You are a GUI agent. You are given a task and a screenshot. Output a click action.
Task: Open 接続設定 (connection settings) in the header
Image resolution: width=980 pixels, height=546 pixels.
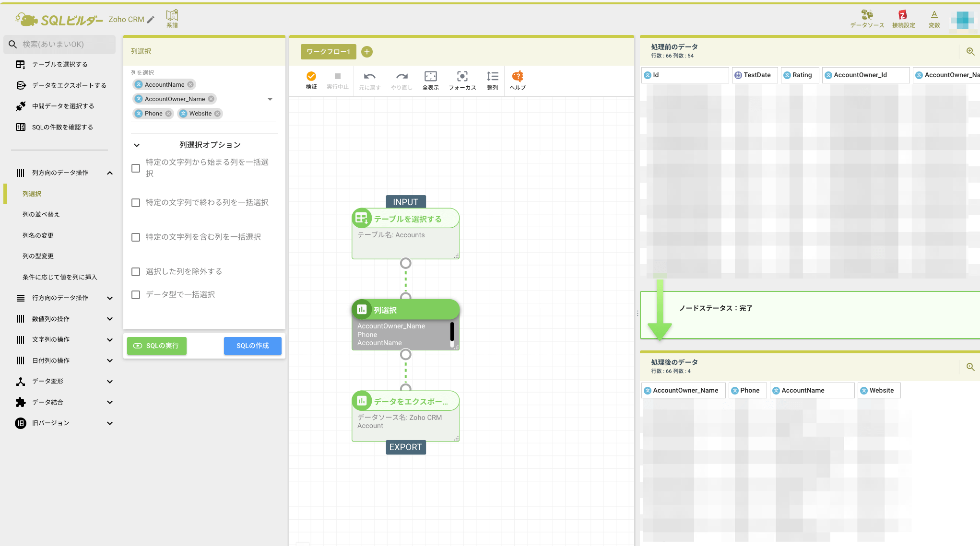point(903,16)
